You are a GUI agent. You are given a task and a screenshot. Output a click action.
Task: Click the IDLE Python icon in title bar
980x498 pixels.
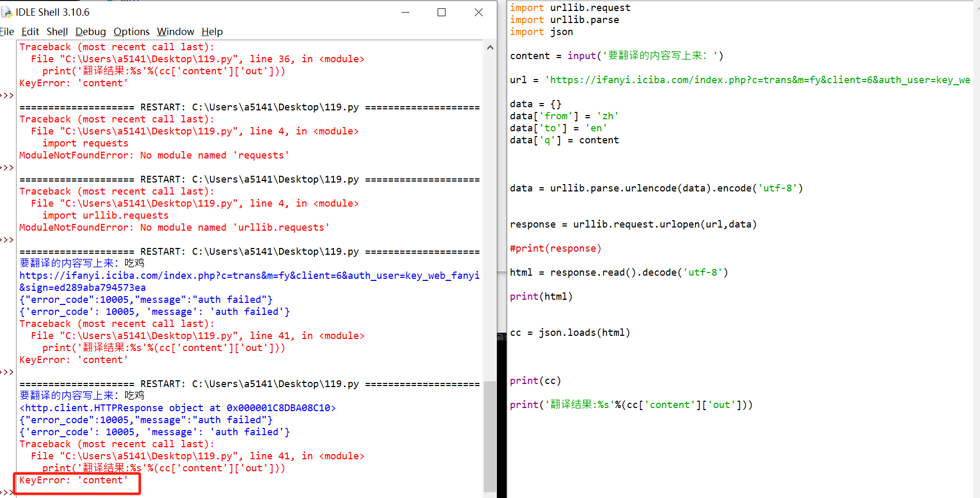(x=7, y=12)
